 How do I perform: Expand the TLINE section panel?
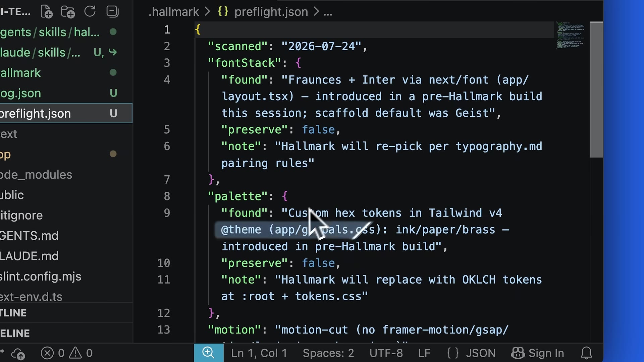(x=66, y=313)
